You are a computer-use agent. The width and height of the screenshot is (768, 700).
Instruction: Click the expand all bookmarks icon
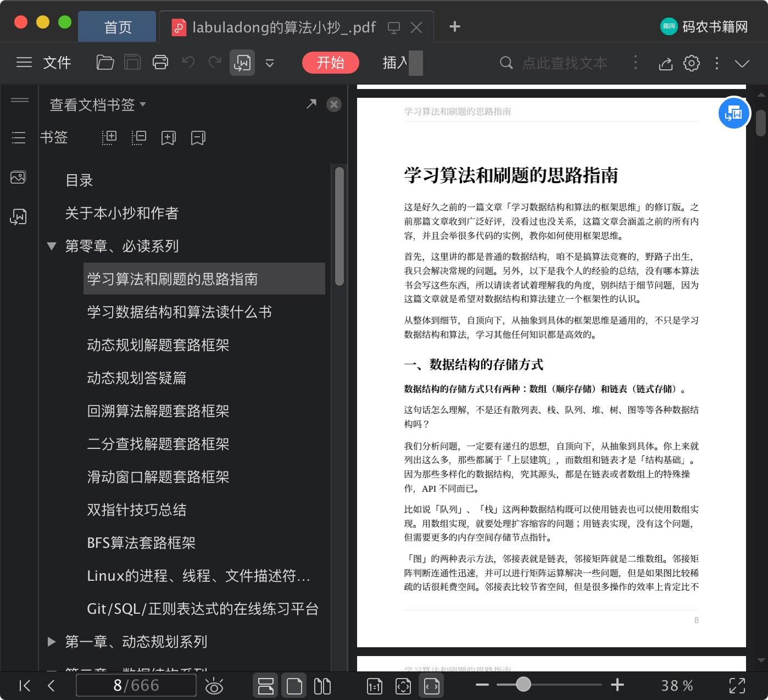tap(109, 137)
